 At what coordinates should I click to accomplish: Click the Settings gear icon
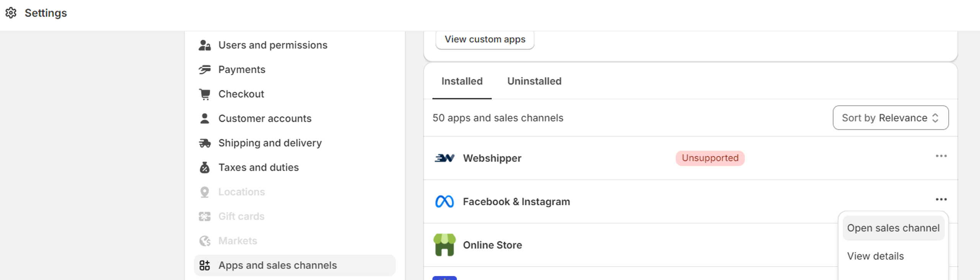[x=11, y=13]
